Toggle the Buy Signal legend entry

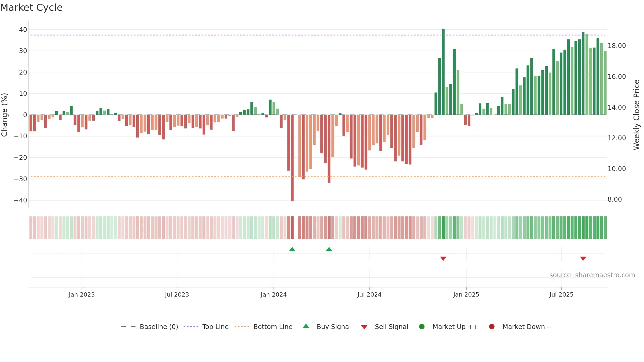[x=327, y=327]
